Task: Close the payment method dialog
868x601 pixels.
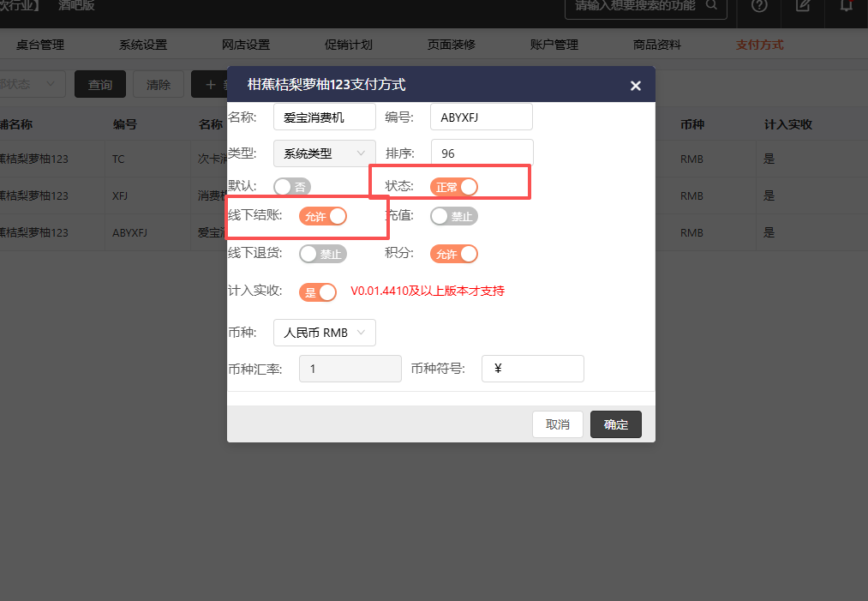Action: click(x=635, y=86)
